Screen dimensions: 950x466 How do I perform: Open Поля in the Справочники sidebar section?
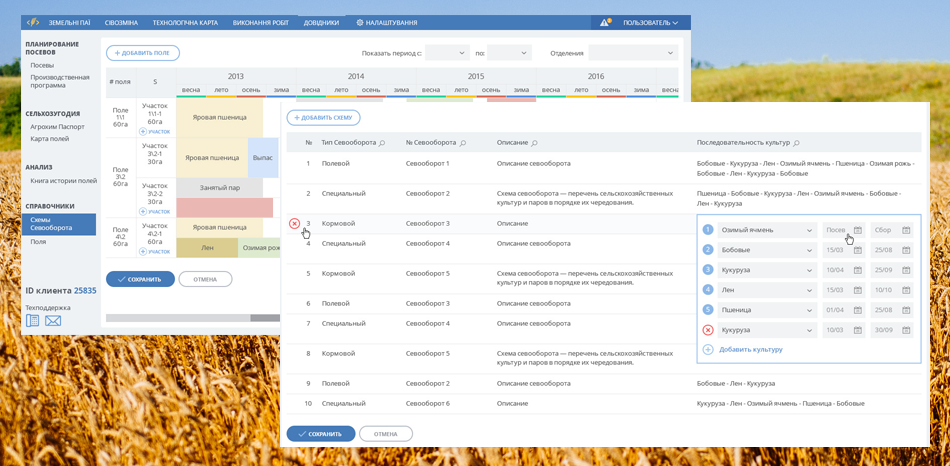38,242
